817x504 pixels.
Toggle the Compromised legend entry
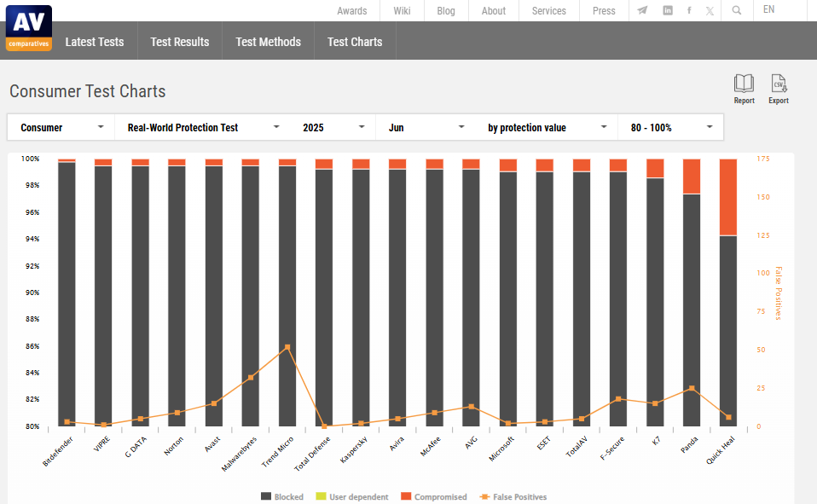click(x=434, y=496)
